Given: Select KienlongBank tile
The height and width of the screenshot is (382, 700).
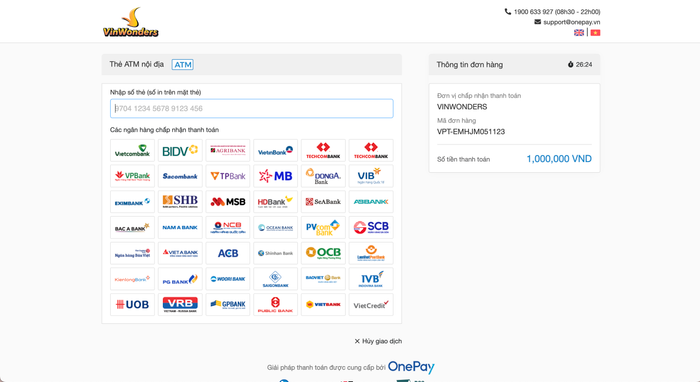Looking at the screenshot, I should pos(132,279).
